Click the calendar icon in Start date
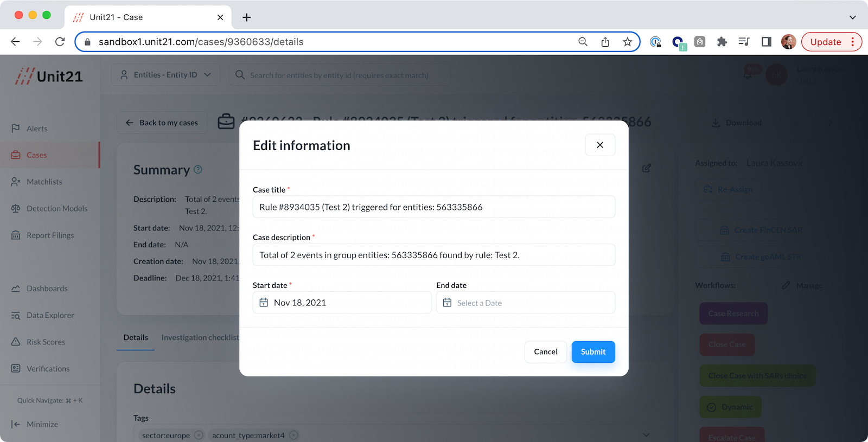Screen dimensions: 868x442 [x=264, y=303]
